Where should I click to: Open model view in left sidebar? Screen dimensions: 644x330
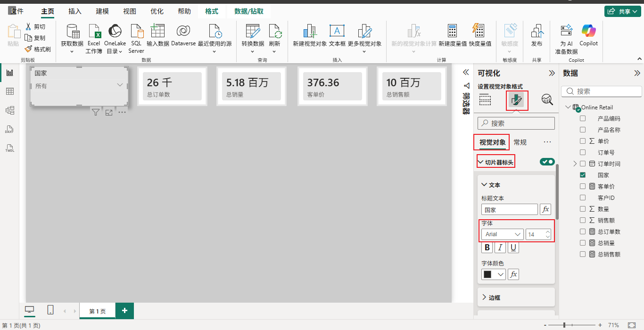(x=10, y=110)
